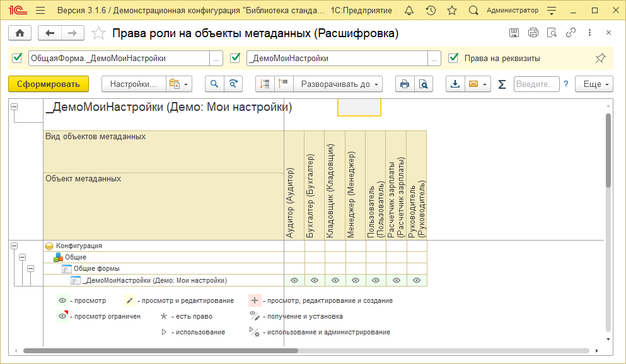Go to the home page icon
Viewport: 626px width, 364px height.
point(20,33)
